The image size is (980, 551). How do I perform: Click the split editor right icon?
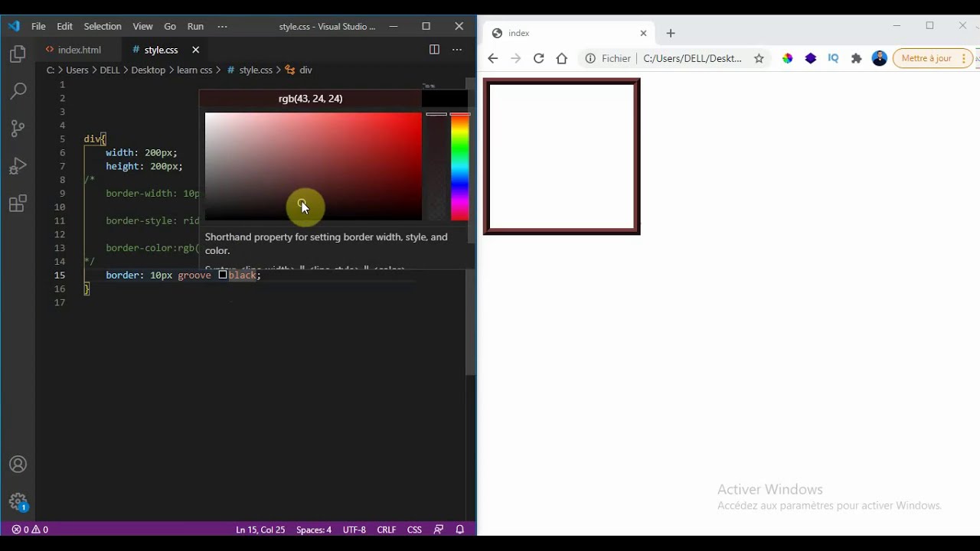(x=434, y=50)
